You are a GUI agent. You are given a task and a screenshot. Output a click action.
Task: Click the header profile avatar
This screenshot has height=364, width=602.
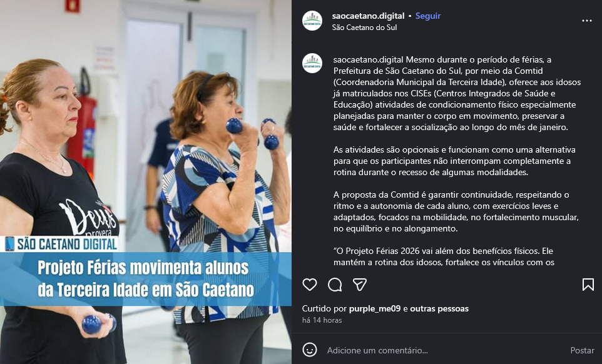pyautogui.click(x=312, y=21)
